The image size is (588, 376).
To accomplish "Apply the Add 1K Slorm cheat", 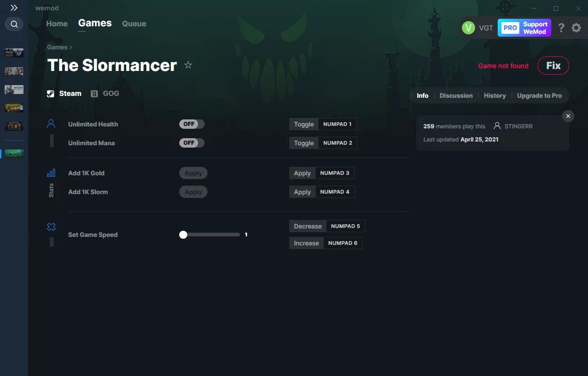I will (x=193, y=192).
